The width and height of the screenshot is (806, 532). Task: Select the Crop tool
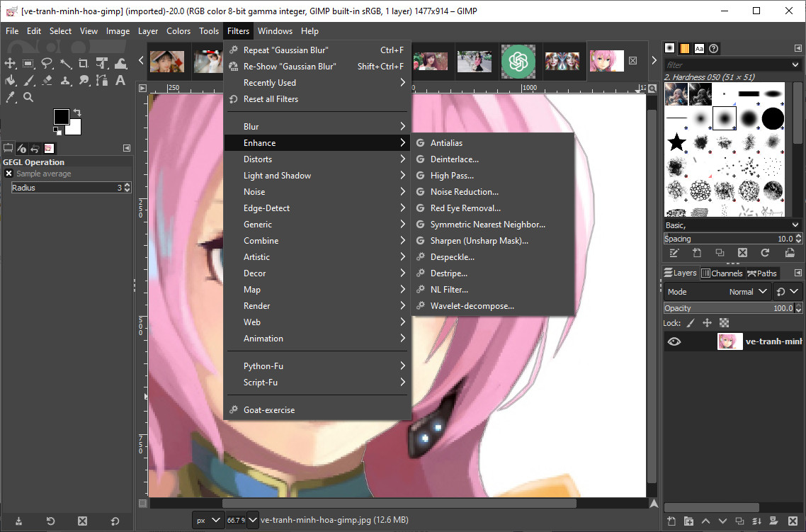(84, 63)
